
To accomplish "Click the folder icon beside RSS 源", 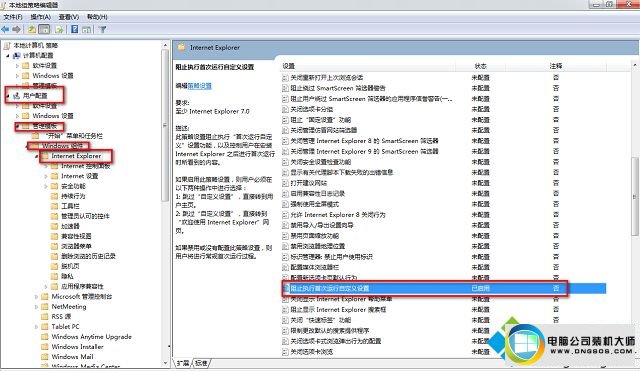I will (45, 316).
